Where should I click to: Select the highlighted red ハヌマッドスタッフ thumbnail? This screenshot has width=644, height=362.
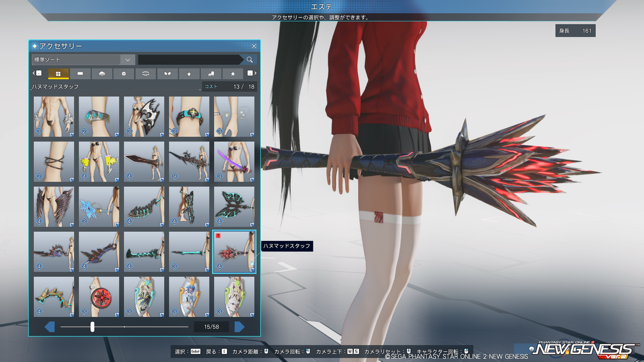[234, 251]
